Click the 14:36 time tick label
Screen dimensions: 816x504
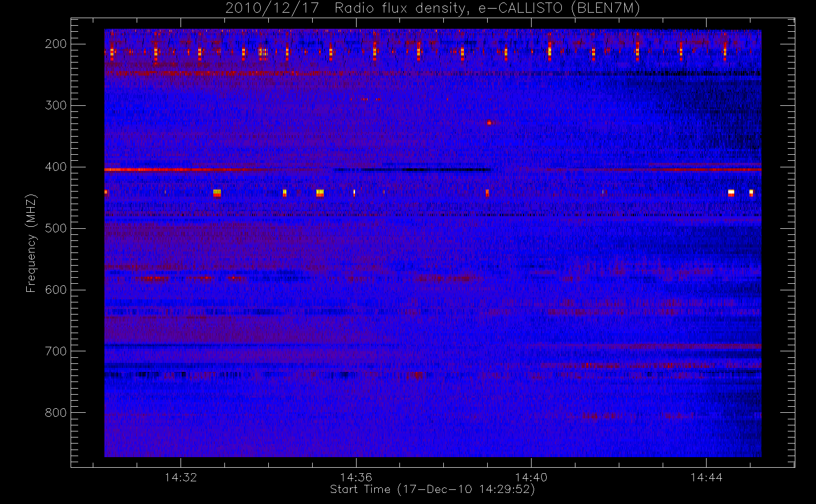pyautogui.click(x=356, y=477)
